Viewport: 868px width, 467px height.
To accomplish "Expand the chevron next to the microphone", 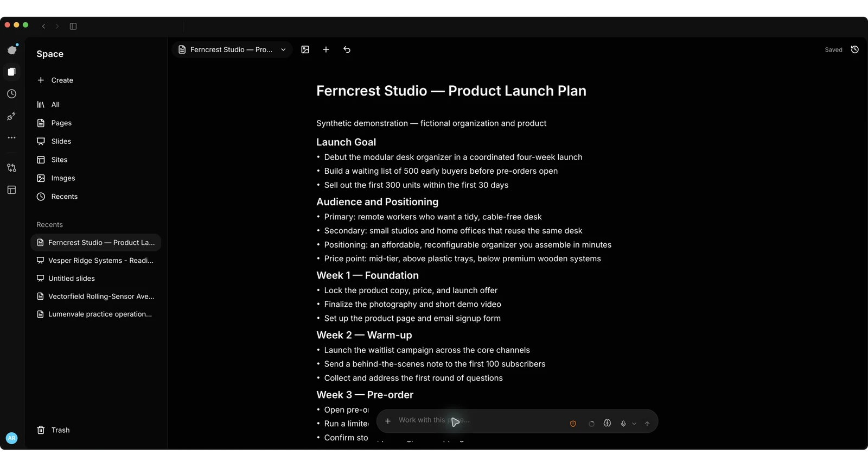I will pyautogui.click(x=634, y=424).
